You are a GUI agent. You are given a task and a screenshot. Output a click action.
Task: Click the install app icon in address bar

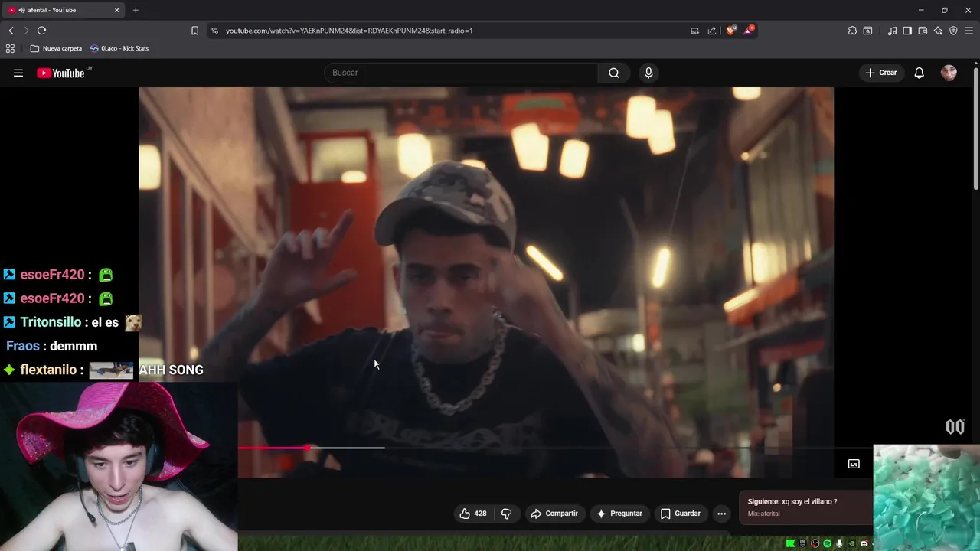(694, 31)
